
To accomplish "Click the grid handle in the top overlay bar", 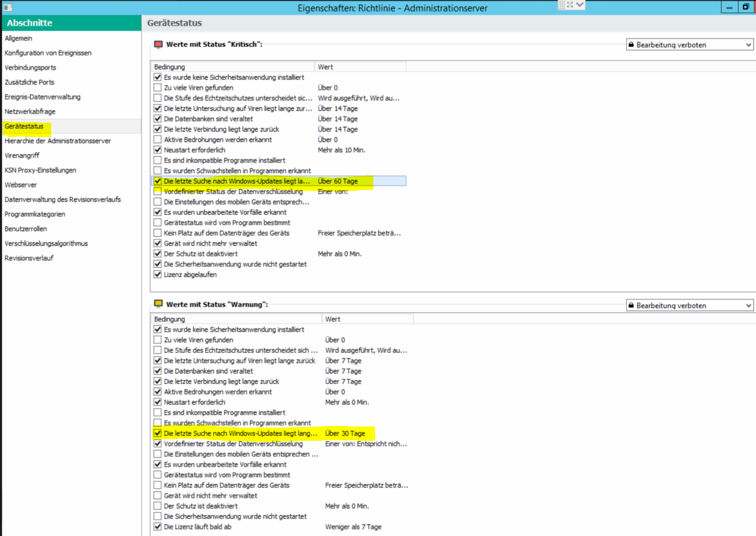I will pos(561,5).
